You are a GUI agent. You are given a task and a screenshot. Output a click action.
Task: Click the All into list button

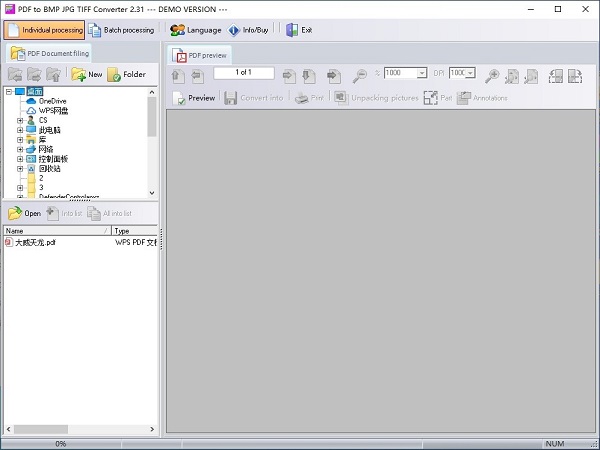click(109, 213)
